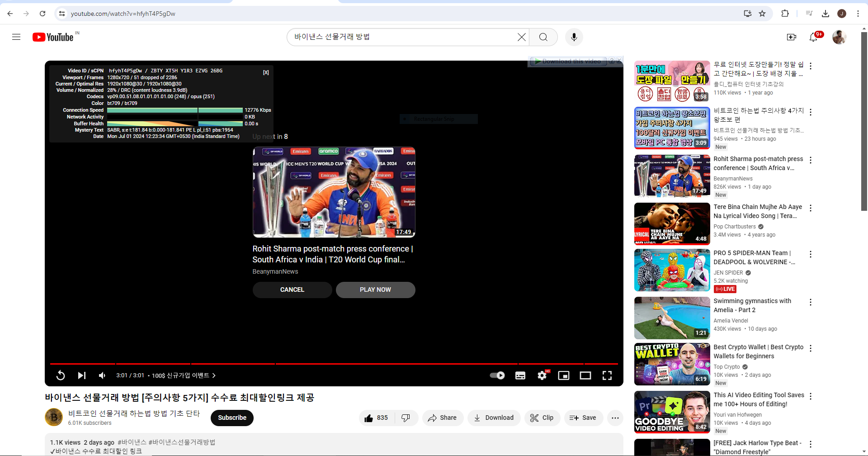This screenshot has height=456, width=868.
Task: Mute the video volume
Action: (x=102, y=375)
